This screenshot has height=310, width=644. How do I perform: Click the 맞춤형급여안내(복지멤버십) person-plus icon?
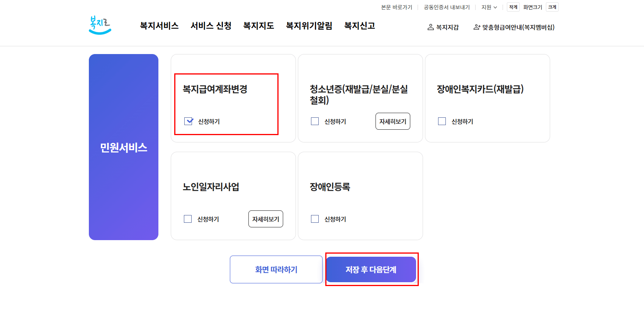click(x=476, y=27)
